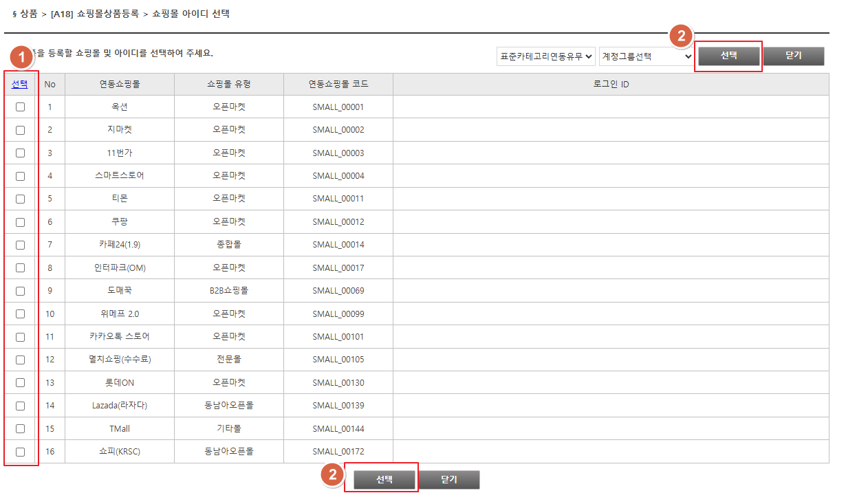Click the 선택 column header link
This screenshot has width=846, height=504.
pos(20,84)
